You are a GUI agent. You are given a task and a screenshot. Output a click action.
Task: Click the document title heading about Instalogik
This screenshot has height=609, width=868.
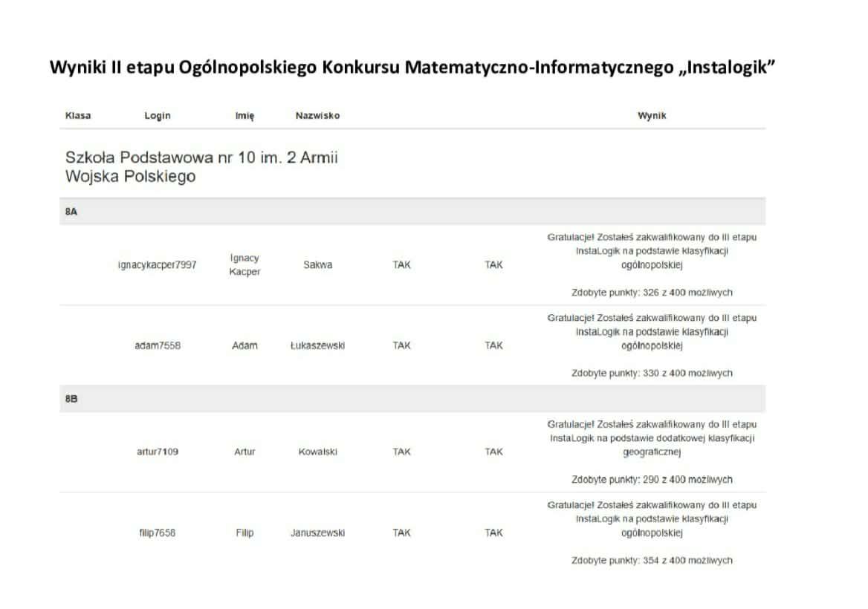(x=412, y=68)
